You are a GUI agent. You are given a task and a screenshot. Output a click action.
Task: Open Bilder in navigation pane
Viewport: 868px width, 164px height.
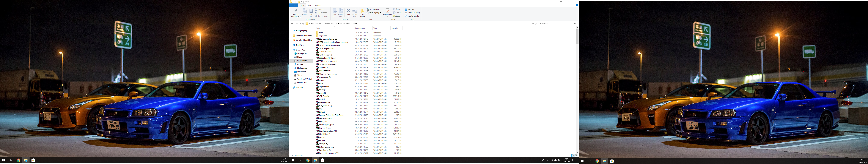pyautogui.click(x=298, y=57)
